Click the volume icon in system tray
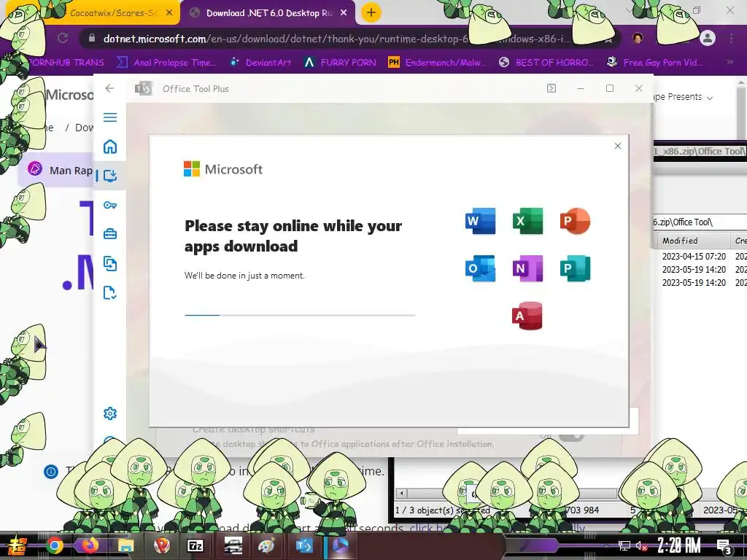747x560 pixels. pyautogui.click(x=641, y=546)
